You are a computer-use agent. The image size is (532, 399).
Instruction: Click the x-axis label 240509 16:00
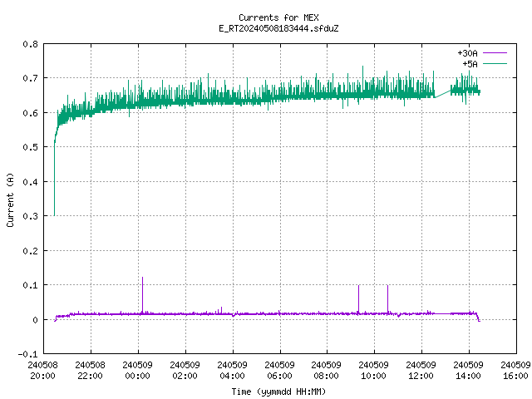pyautogui.click(x=515, y=370)
